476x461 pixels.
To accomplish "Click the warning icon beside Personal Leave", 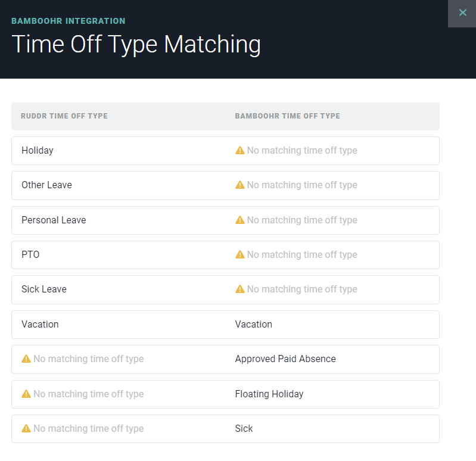I will [240, 220].
